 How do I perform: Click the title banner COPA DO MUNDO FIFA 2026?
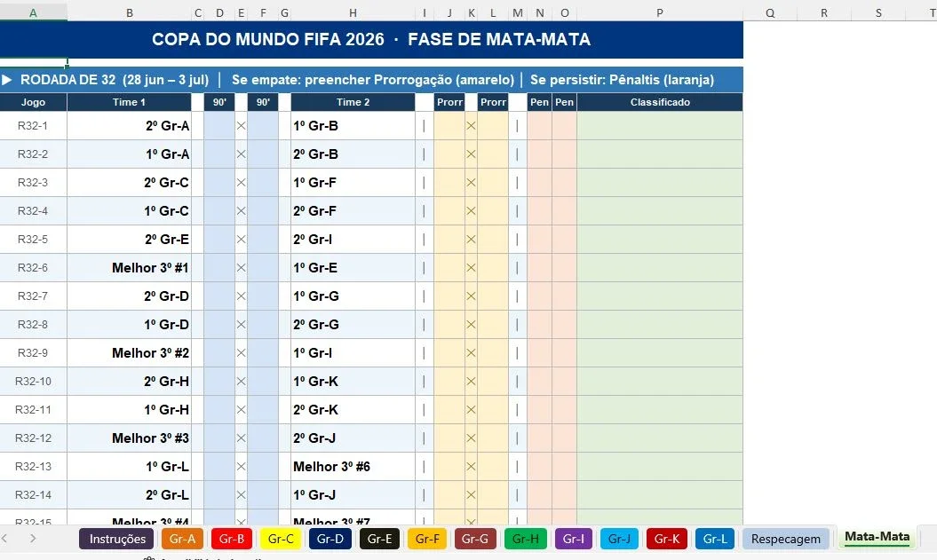[371, 39]
